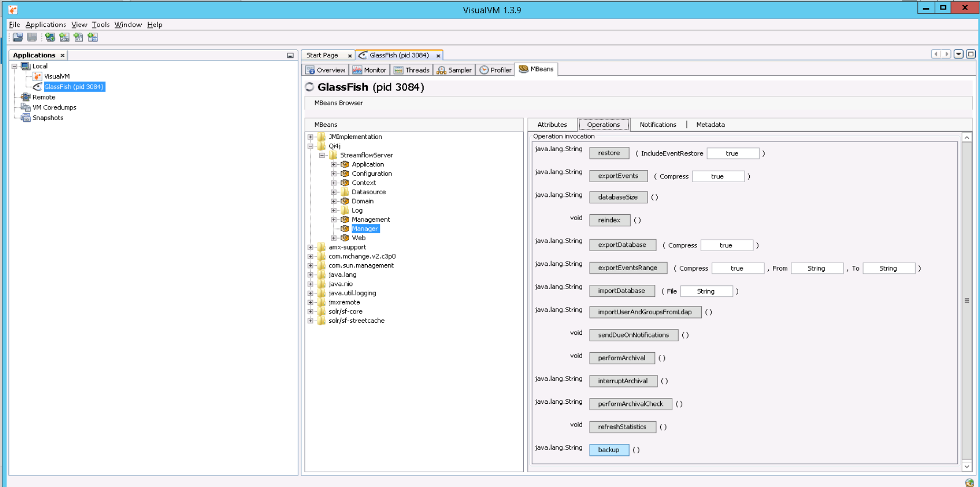Select the MBeans tab

pos(536,69)
